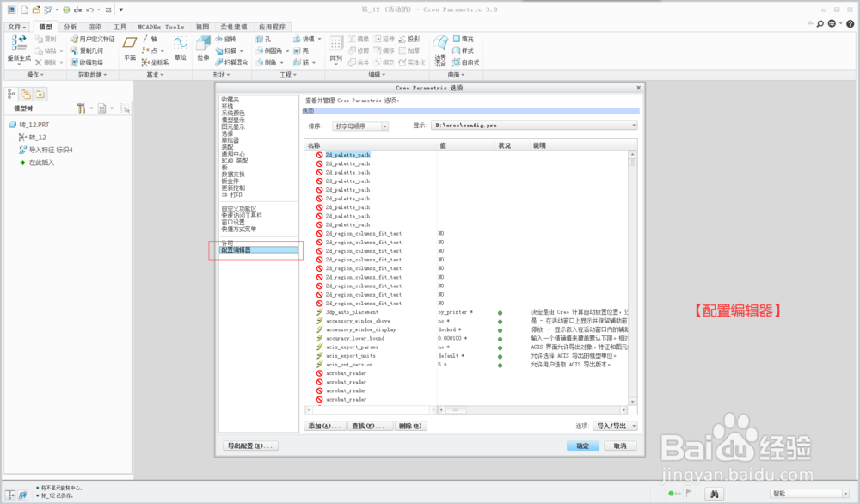The width and height of the screenshot is (860, 504).
Task: Open the 显示 config.pro path dropdown
Action: tap(534, 126)
